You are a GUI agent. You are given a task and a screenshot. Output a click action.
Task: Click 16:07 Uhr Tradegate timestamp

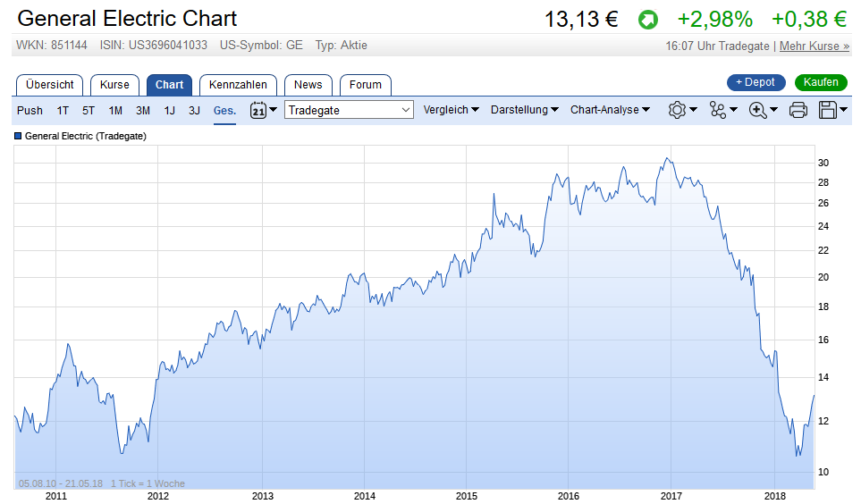point(717,46)
